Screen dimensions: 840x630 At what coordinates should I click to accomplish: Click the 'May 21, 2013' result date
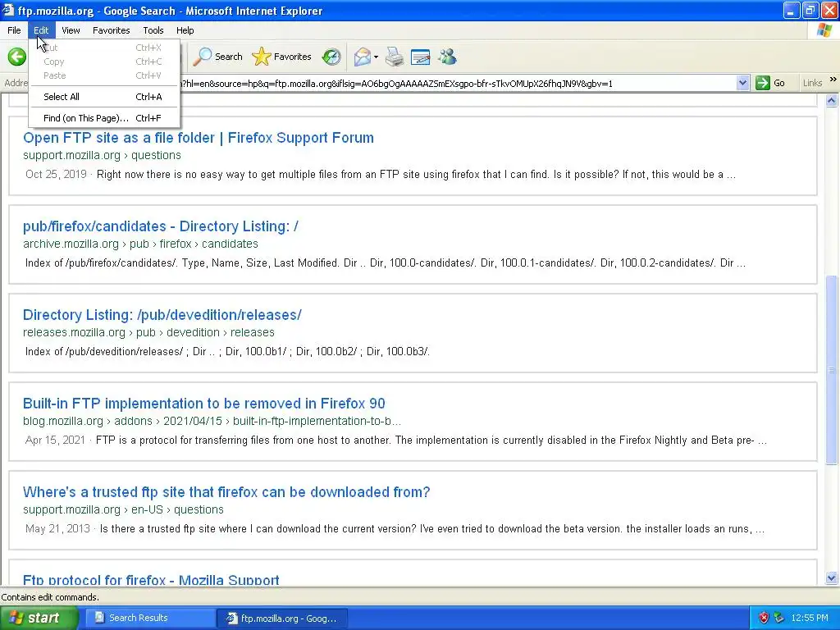tap(57, 529)
